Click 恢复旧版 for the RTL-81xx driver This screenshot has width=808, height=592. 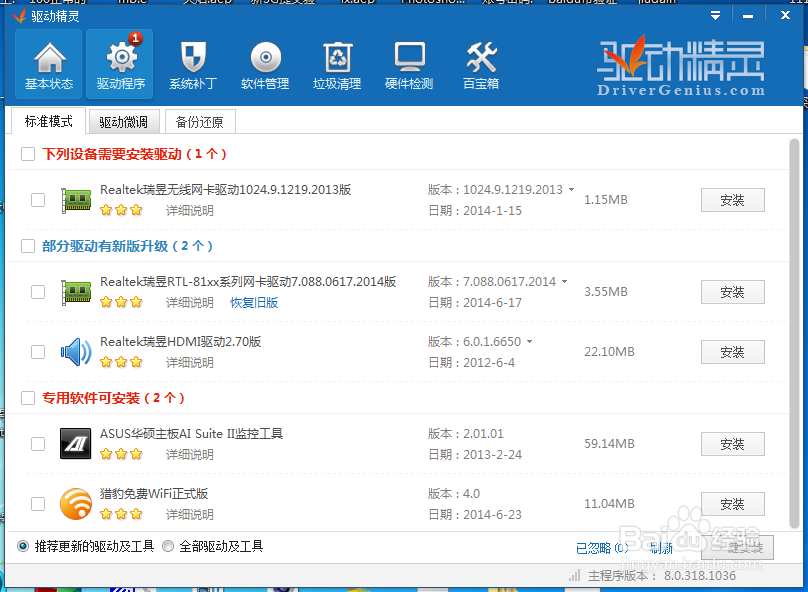point(253,303)
